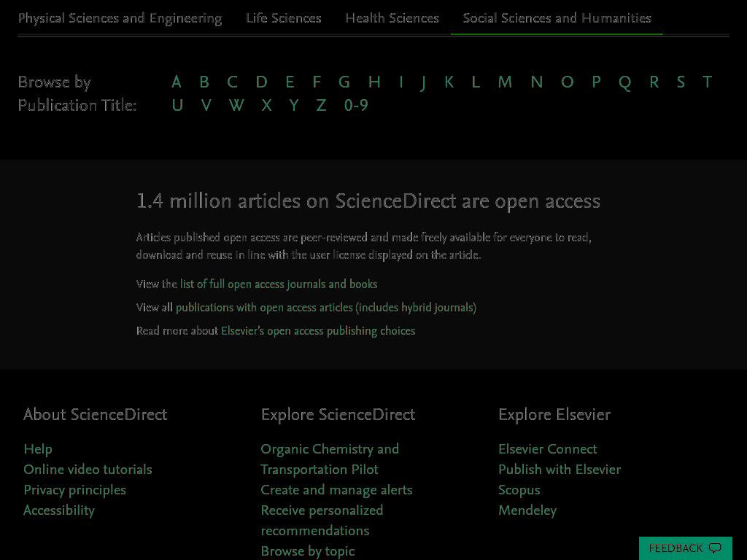The height and width of the screenshot is (560, 747).
Task: Browse publication titles starting with P
Action: [596, 82]
